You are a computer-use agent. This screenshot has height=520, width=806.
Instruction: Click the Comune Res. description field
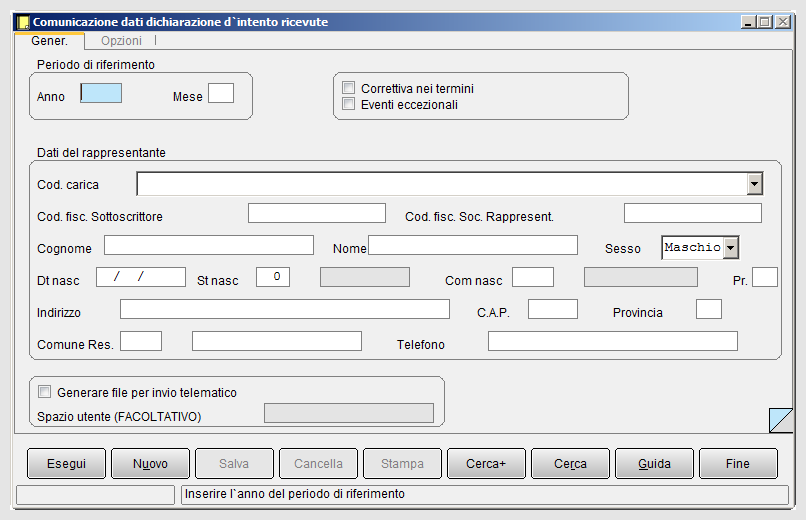click(x=277, y=341)
